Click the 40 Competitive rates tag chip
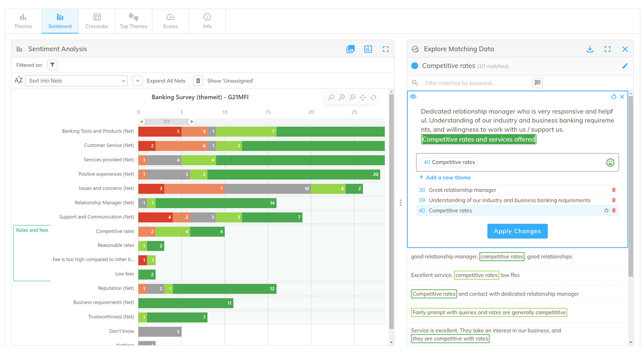 tap(450, 162)
